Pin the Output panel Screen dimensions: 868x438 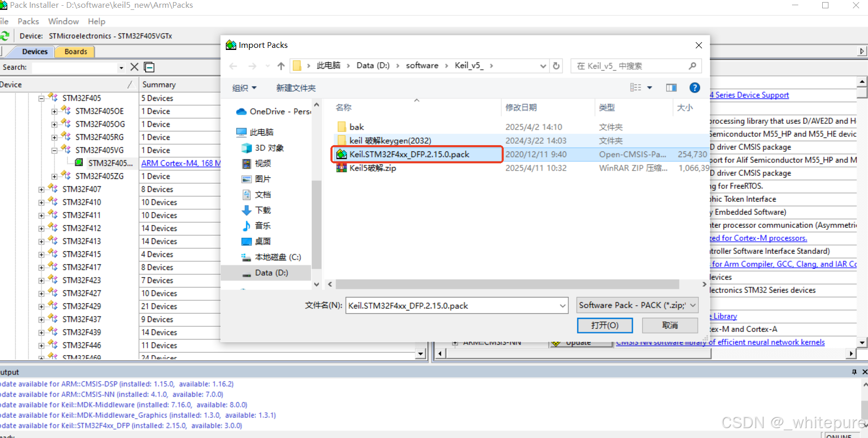pyautogui.click(x=854, y=372)
